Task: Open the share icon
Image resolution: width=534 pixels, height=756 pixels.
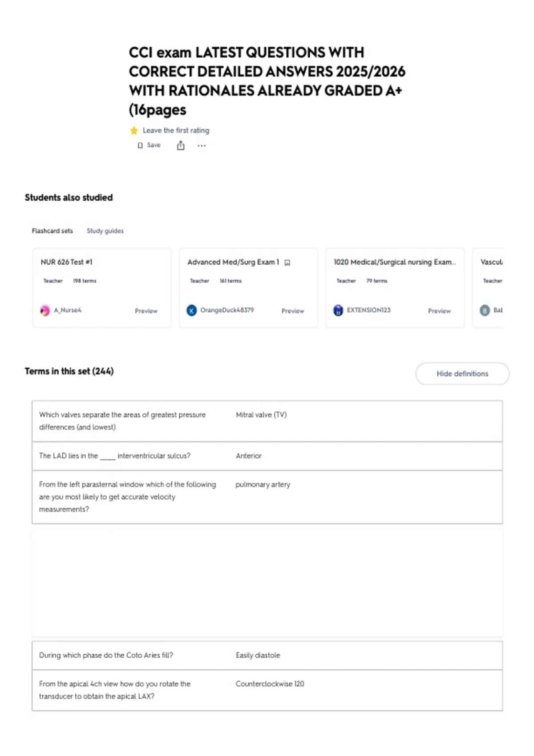Action: (181, 145)
